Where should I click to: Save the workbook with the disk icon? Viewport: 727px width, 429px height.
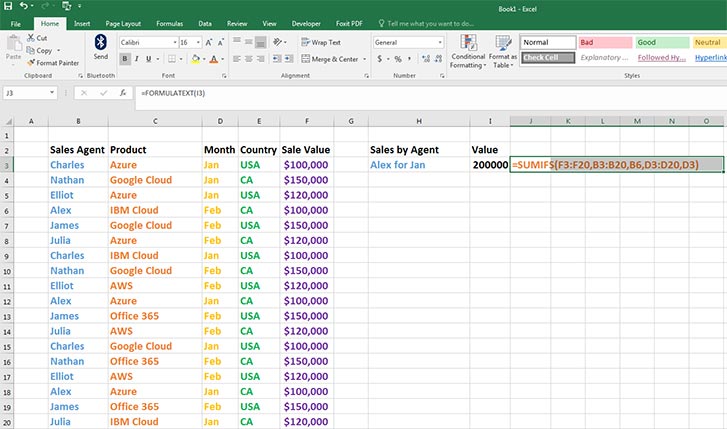click(8, 6)
